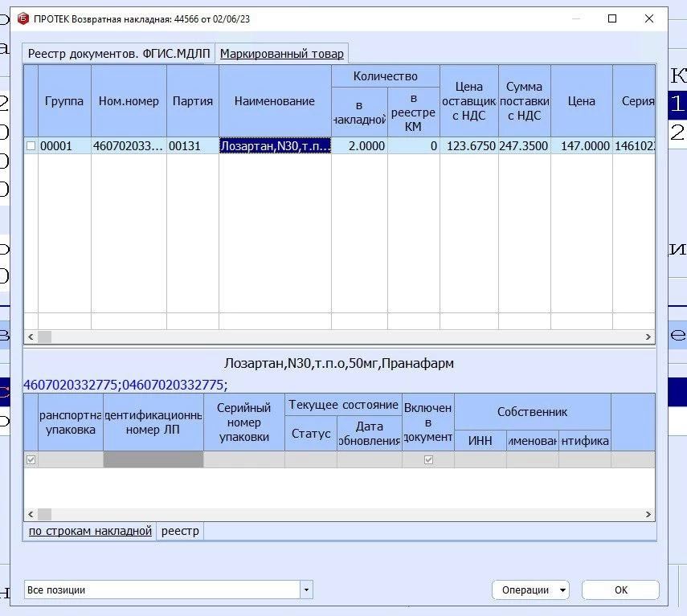Click the 147.0000 price cell
This screenshot has width=687, height=616.
[582, 146]
